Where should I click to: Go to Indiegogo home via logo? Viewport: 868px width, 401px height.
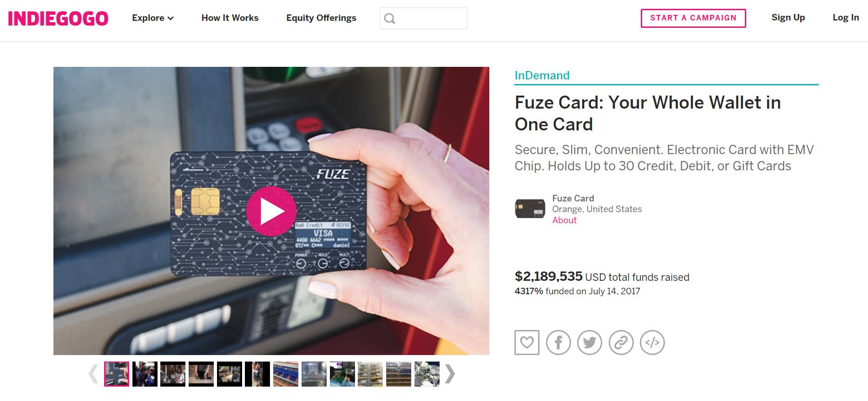click(58, 19)
